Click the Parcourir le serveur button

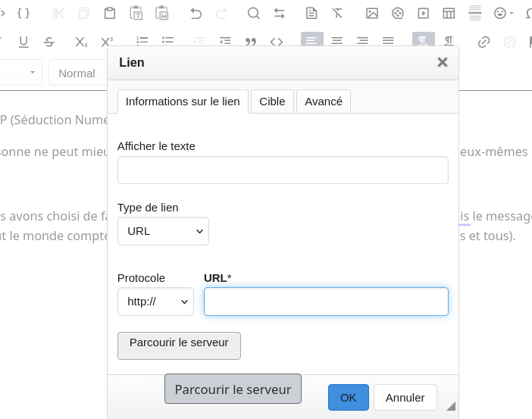click(x=179, y=346)
